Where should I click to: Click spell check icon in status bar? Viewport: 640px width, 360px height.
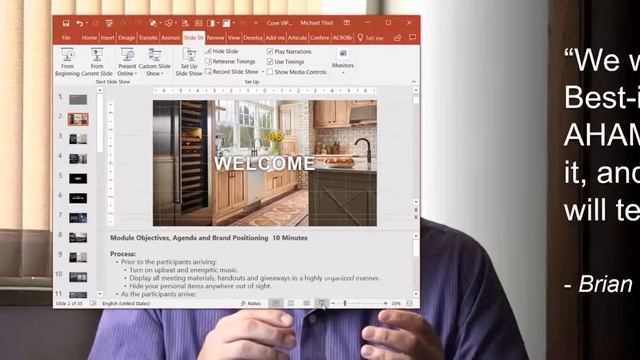93,304
